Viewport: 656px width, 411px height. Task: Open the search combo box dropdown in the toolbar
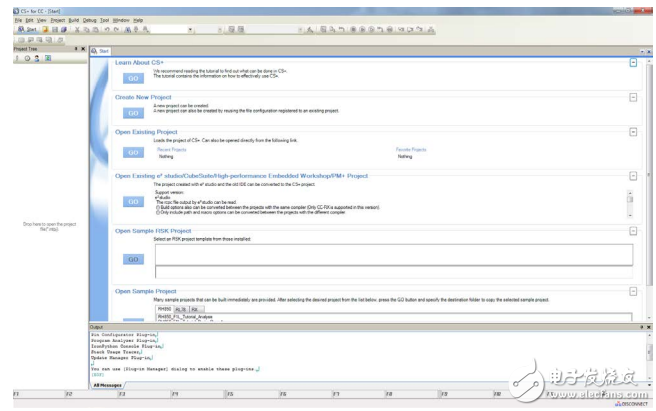190,30
